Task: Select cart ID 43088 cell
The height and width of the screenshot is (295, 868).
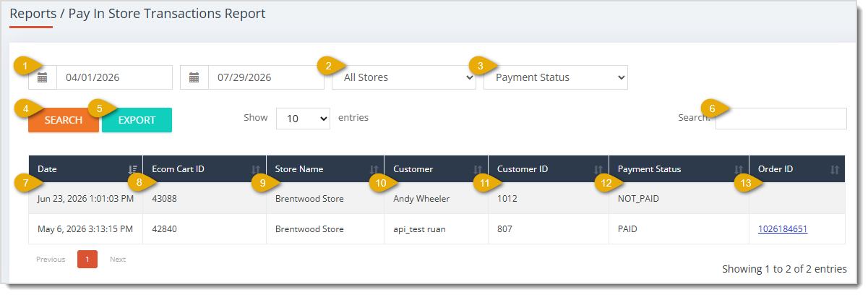Action: [x=205, y=198]
